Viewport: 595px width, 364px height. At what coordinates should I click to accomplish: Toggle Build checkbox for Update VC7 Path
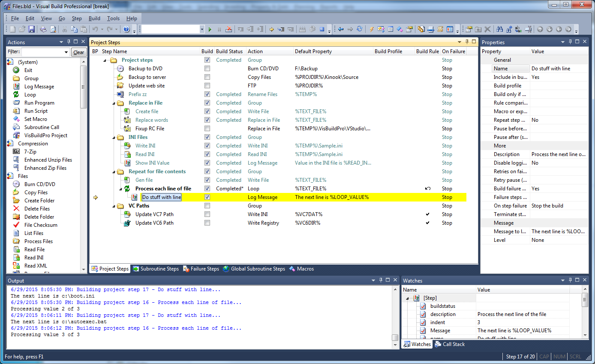pos(207,214)
